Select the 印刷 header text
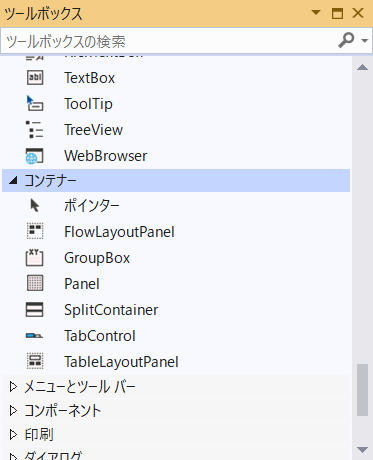The width and height of the screenshot is (373, 460). [x=39, y=435]
